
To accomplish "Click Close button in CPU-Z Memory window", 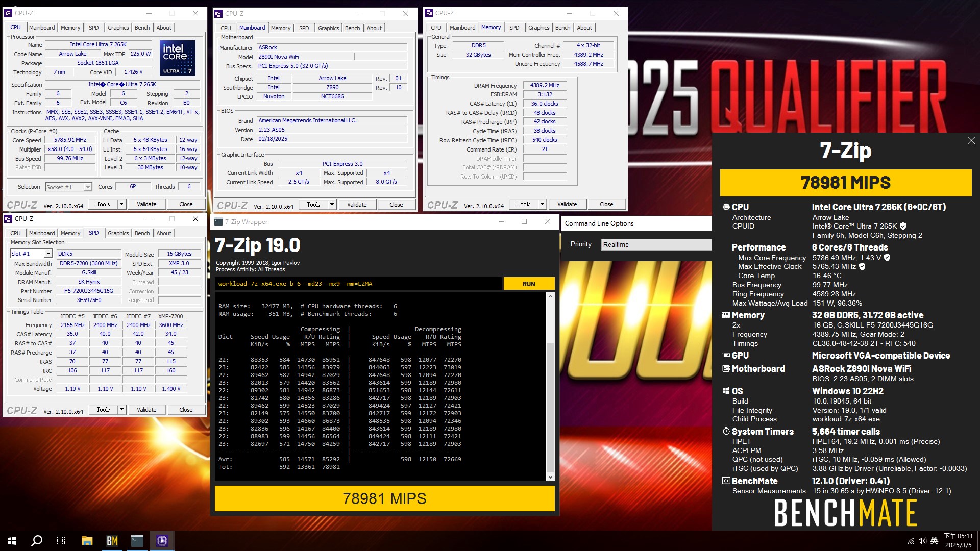I will tap(606, 204).
